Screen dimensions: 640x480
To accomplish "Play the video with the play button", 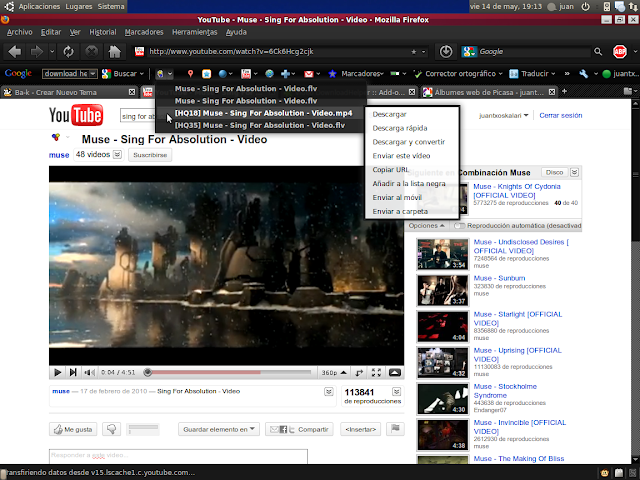I will [58, 372].
